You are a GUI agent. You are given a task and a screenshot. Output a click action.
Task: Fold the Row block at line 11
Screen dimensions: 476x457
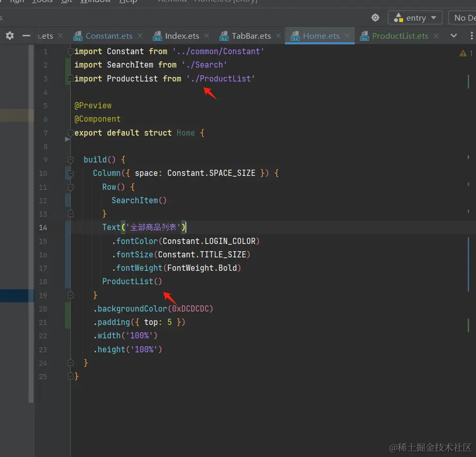click(x=70, y=187)
